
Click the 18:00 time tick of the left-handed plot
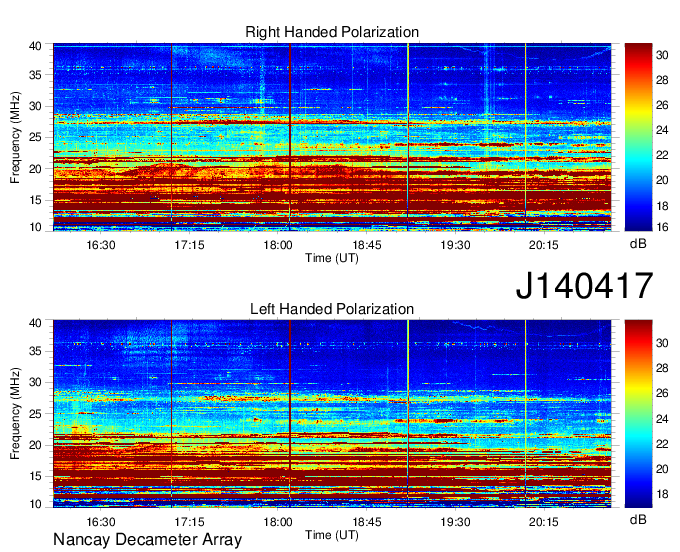[278, 522]
